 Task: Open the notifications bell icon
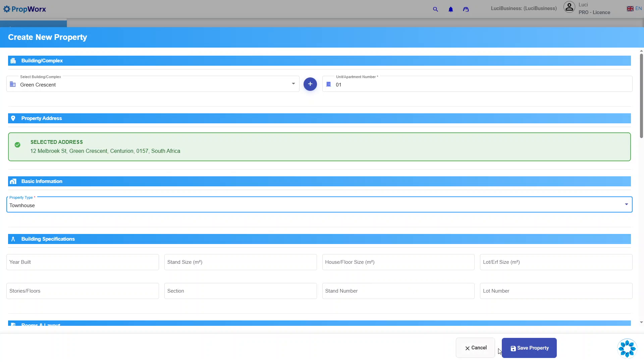point(451,9)
